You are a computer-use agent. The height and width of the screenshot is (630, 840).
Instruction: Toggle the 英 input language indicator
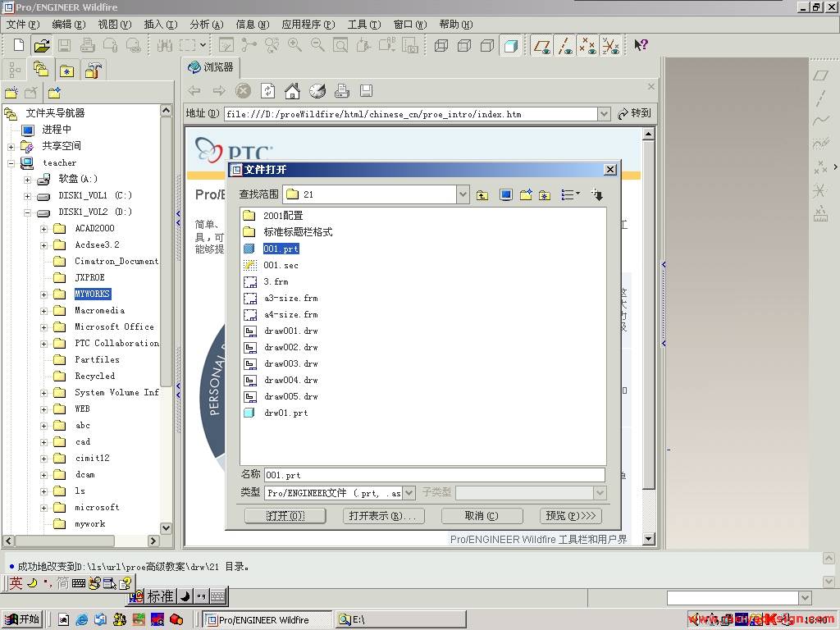coord(16,583)
